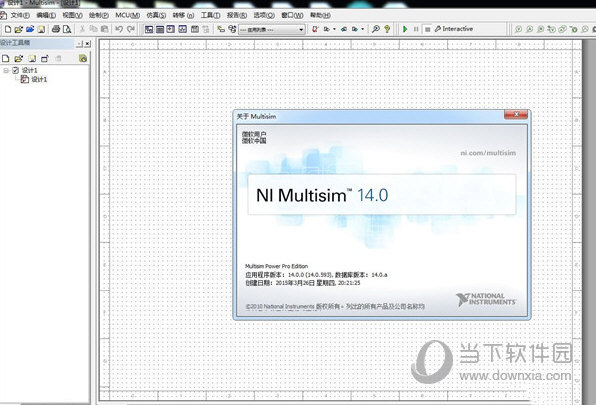Viewport: 596px width, 405px height.
Task: Place a voltage reference probe
Action: pyautogui.click(x=574, y=29)
